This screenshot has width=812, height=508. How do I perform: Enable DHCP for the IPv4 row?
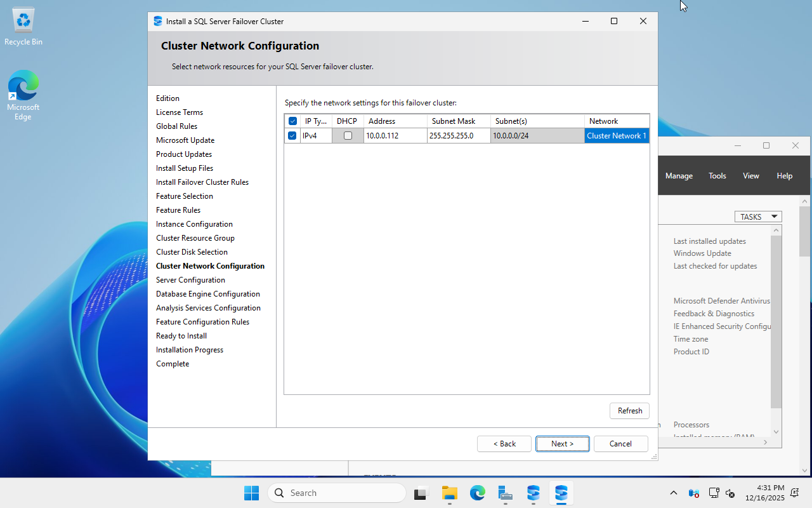[x=347, y=135]
